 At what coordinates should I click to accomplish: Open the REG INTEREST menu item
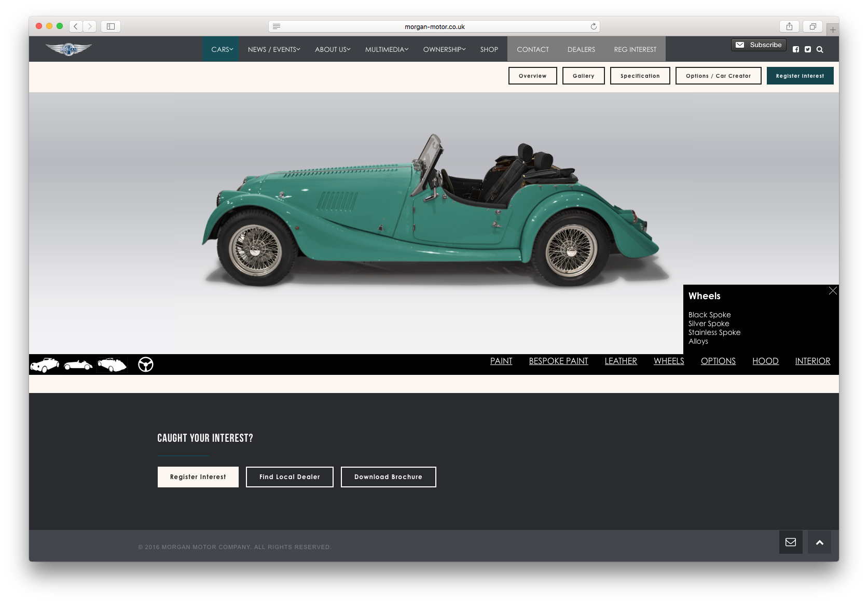tap(635, 49)
